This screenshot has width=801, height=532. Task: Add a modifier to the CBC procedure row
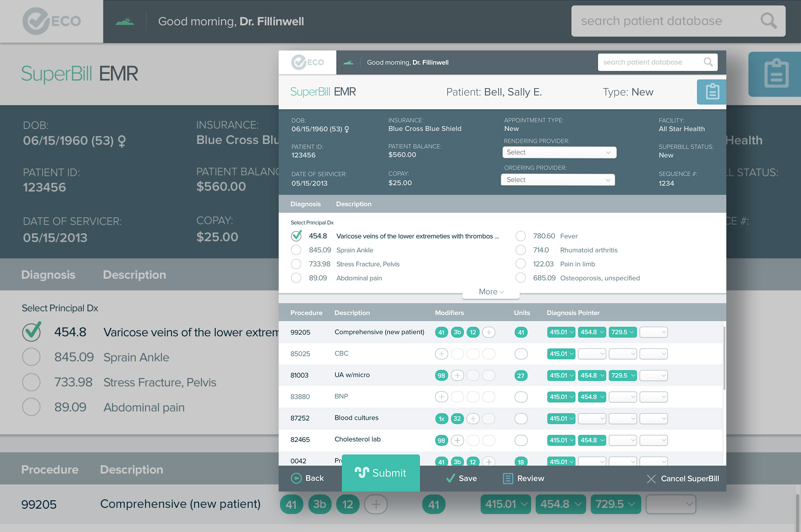pos(441,354)
